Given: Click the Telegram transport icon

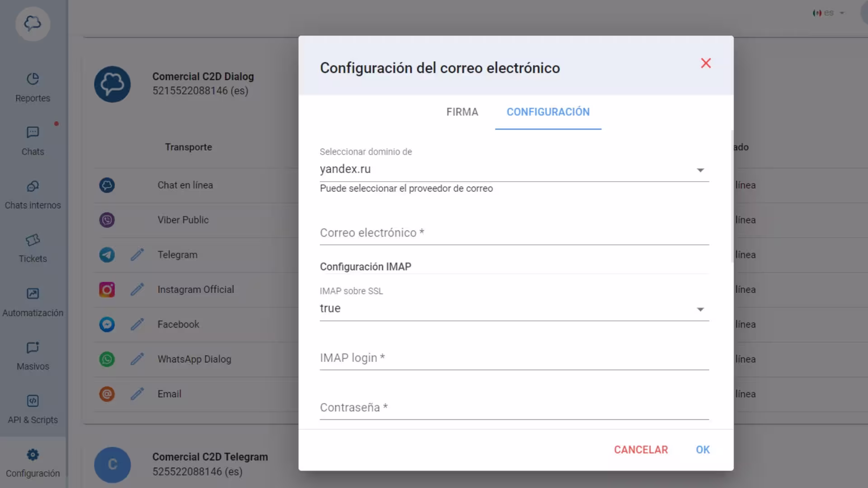Looking at the screenshot, I should 107,255.
